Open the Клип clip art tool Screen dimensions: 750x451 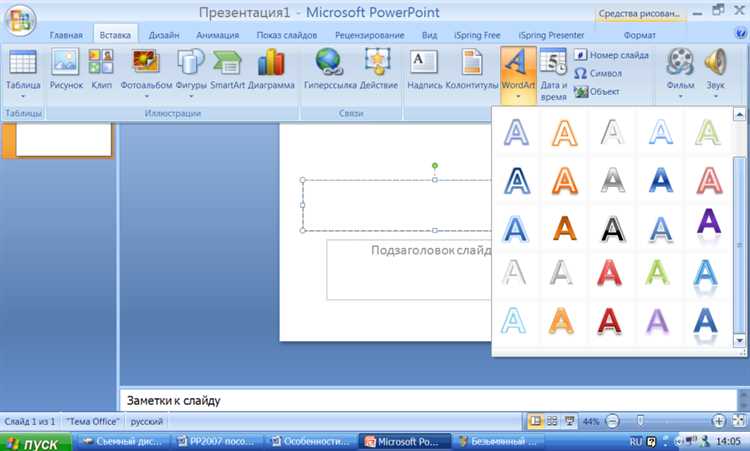(x=101, y=70)
